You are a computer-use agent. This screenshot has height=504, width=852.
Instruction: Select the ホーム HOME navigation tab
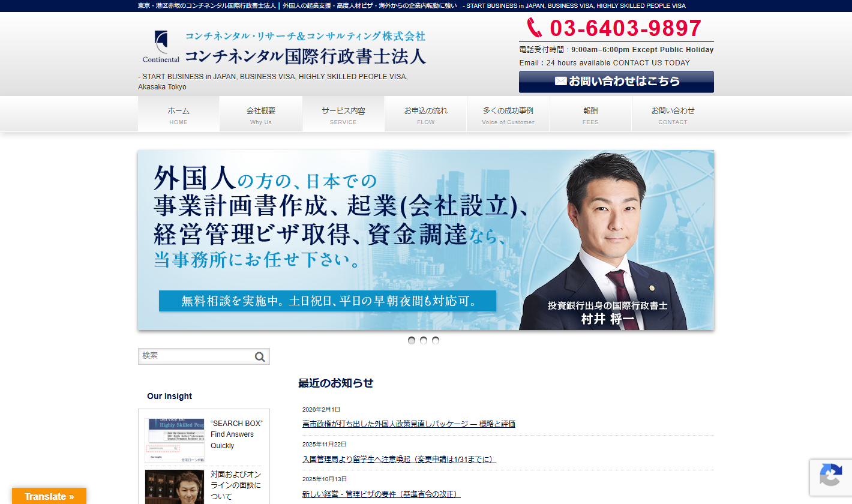pyautogui.click(x=178, y=114)
